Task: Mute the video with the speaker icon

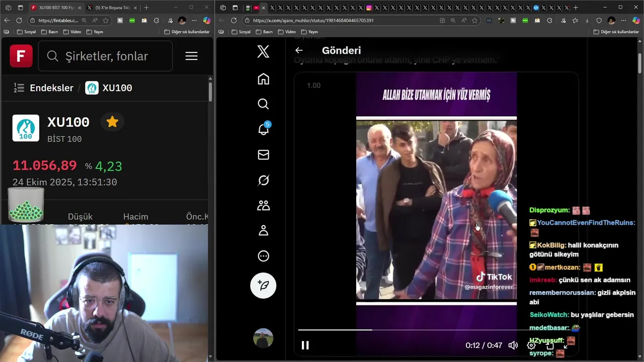Action: click(x=513, y=345)
